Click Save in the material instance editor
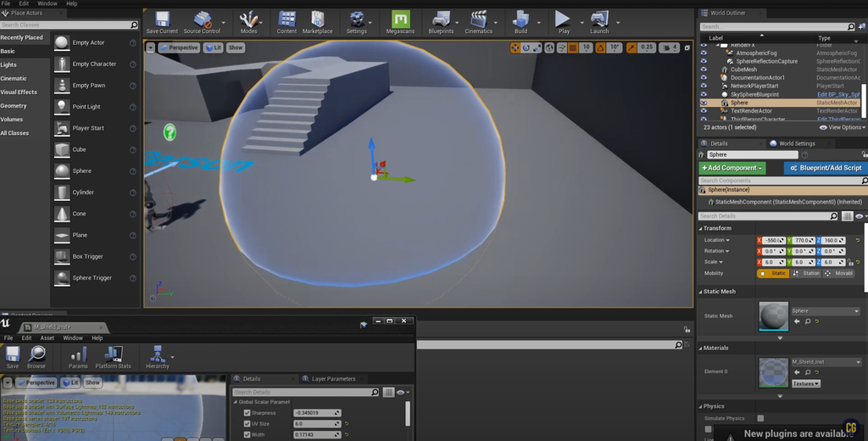Image resolution: width=868 pixels, height=441 pixels. click(x=12, y=357)
